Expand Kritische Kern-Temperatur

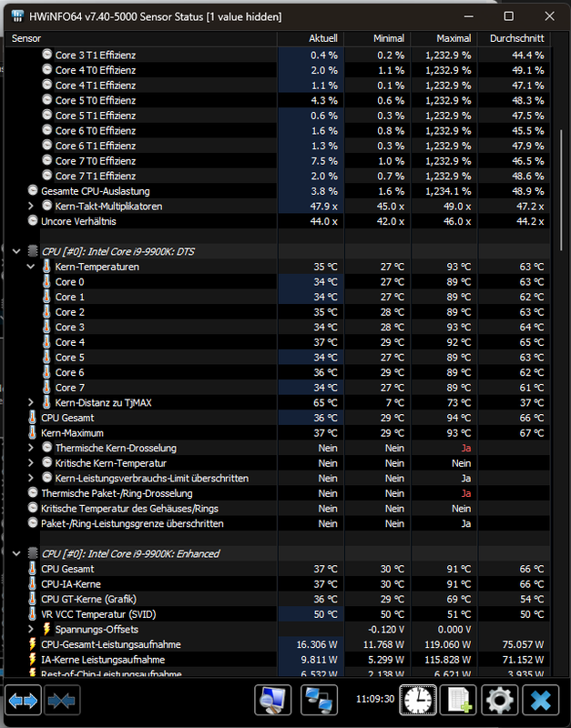[31, 463]
